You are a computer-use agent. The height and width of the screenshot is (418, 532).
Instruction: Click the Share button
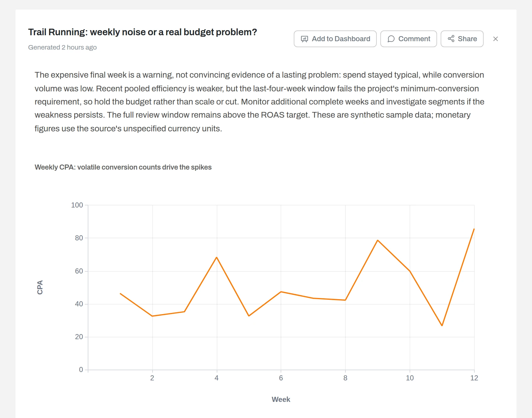coord(462,39)
